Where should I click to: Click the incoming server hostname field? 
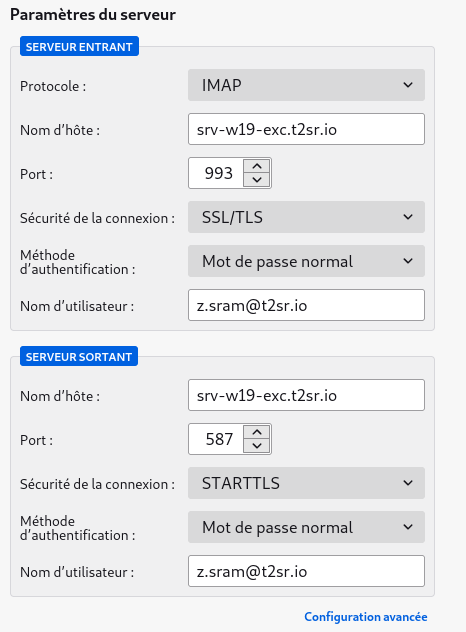click(x=306, y=129)
